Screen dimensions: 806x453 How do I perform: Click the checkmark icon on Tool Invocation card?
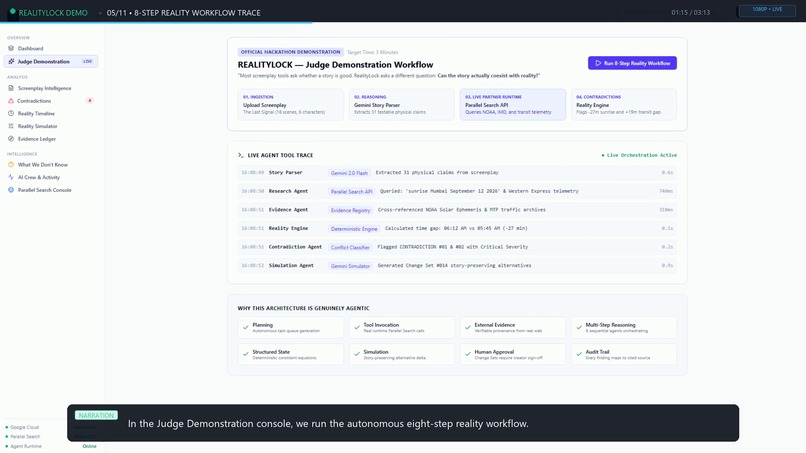point(357,328)
